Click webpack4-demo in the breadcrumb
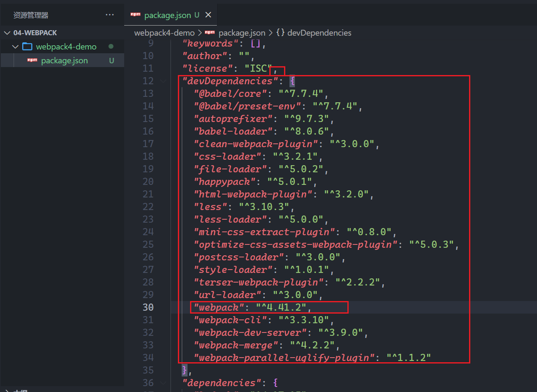This screenshot has width=537, height=392. click(x=164, y=33)
